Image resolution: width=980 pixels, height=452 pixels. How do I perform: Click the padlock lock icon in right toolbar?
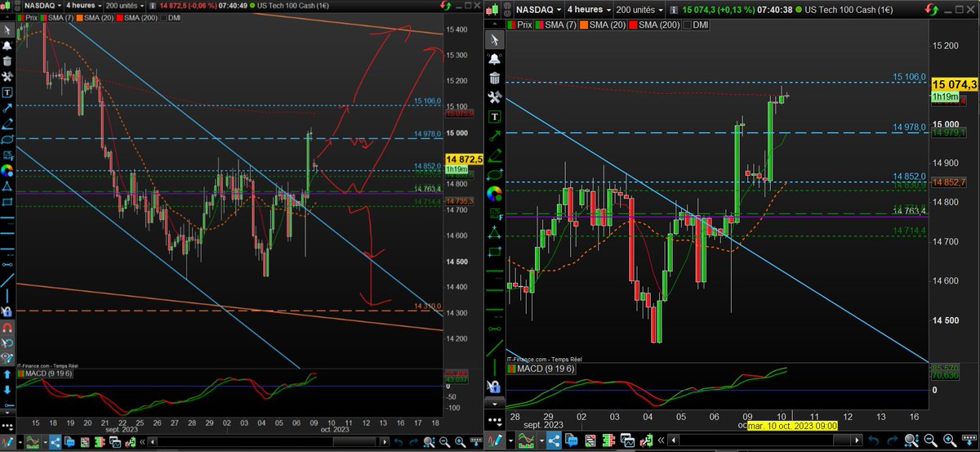tap(493, 386)
